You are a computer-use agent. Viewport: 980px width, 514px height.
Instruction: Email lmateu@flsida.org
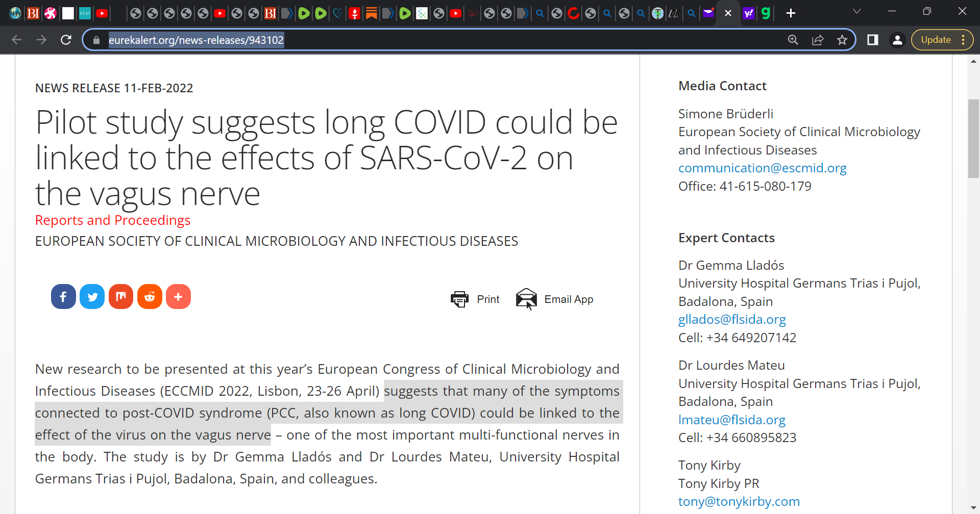pos(731,420)
